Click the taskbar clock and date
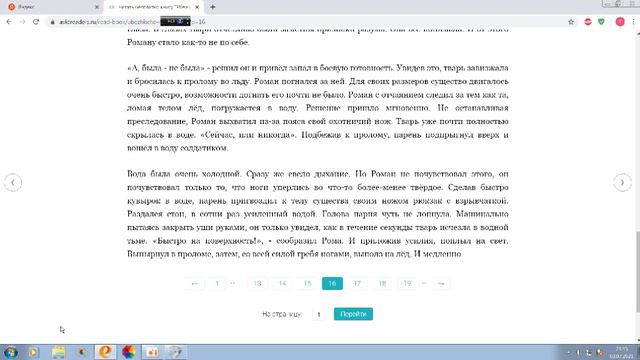The width and height of the screenshot is (640, 360). [x=622, y=352]
